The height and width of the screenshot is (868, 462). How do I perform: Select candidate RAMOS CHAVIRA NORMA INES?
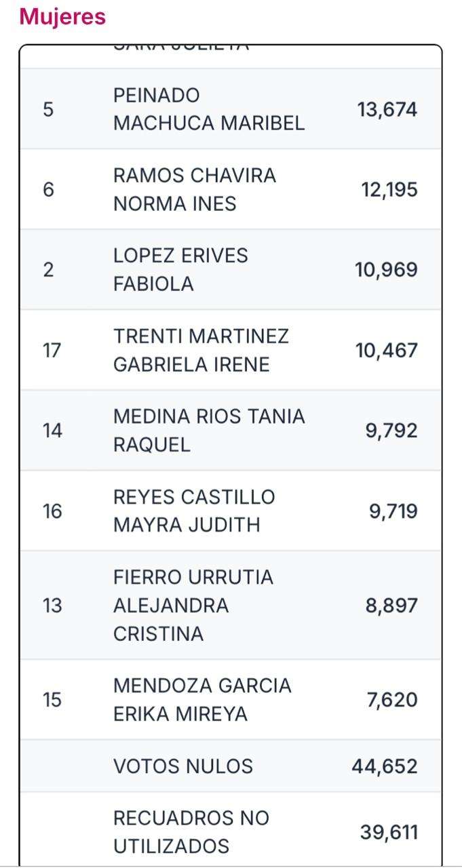194,189
